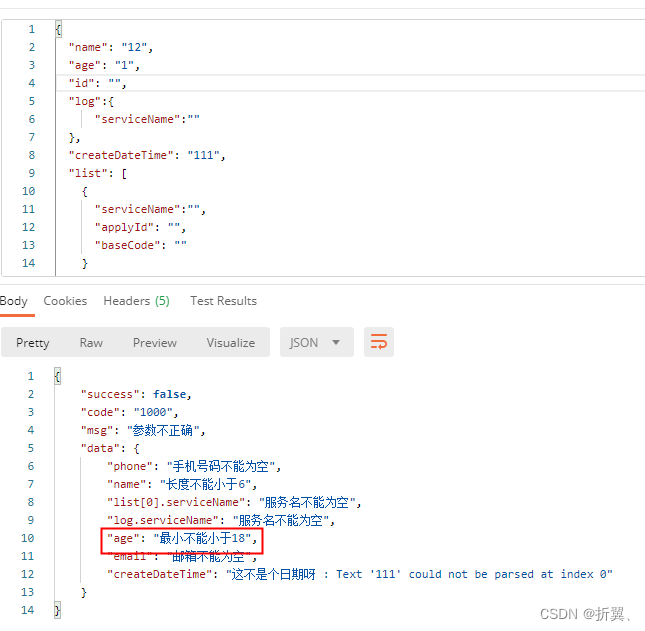645x631 pixels.
Task: Click the "applyId": "" request line
Action: click(x=141, y=227)
